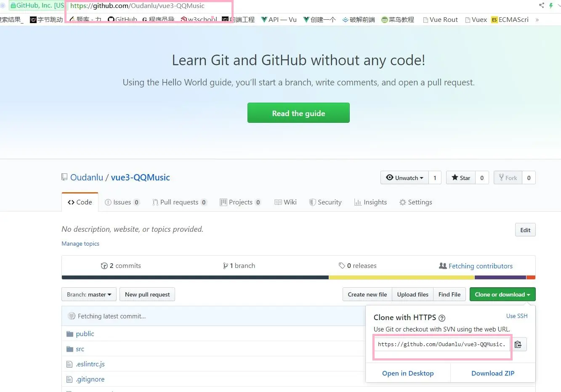The image size is (561, 392).
Task: Click the green GitHub, Inc. security badge
Action: pyautogui.click(x=37, y=5)
